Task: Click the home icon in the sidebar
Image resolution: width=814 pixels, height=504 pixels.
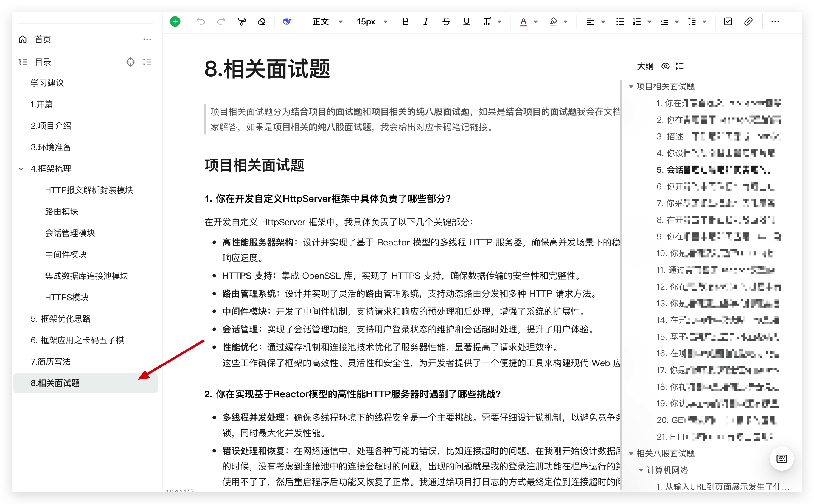Action: [23, 39]
